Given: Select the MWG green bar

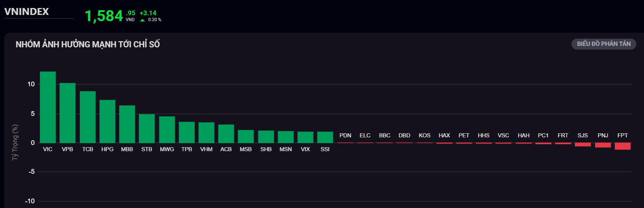Looking at the screenshot, I should 167,130.
